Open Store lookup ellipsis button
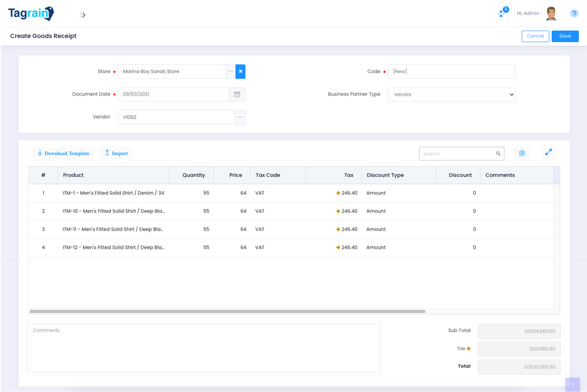Viewport: 587px width, 392px height. (x=231, y=72)
